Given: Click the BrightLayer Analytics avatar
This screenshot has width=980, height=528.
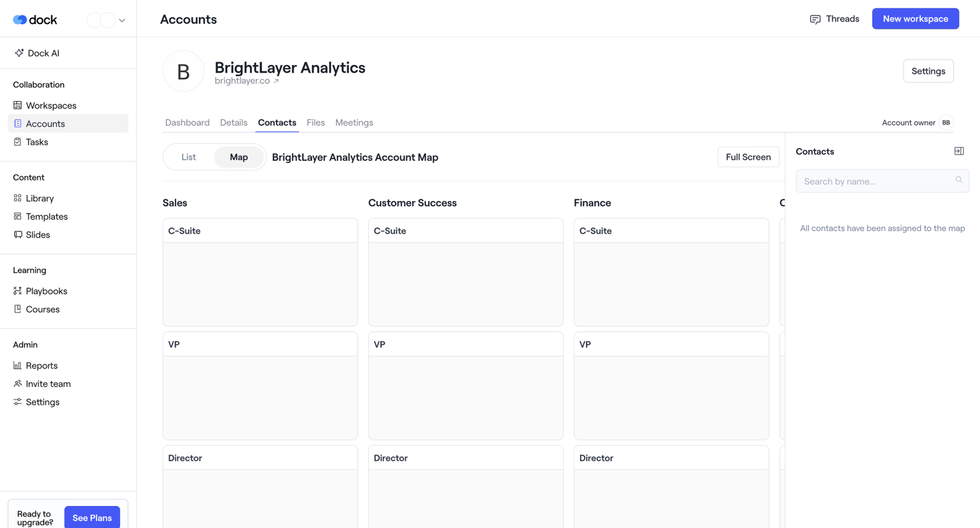Looking at the screenshot, I should coord(183,71).
